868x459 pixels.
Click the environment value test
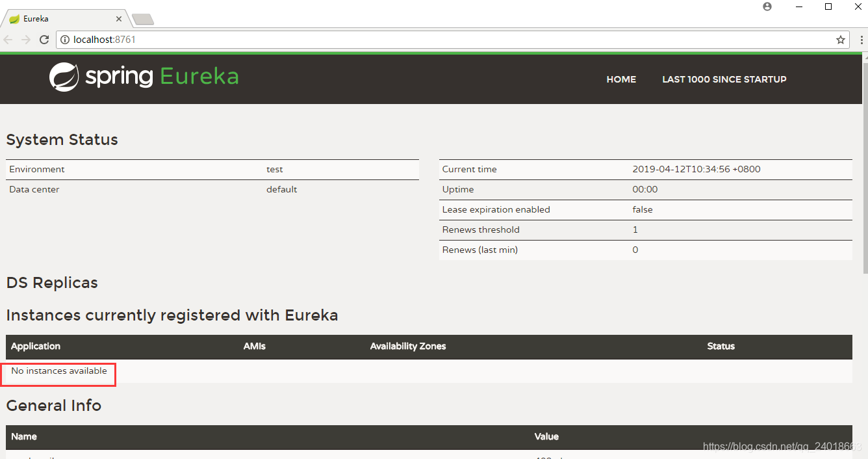pos(275,169)
